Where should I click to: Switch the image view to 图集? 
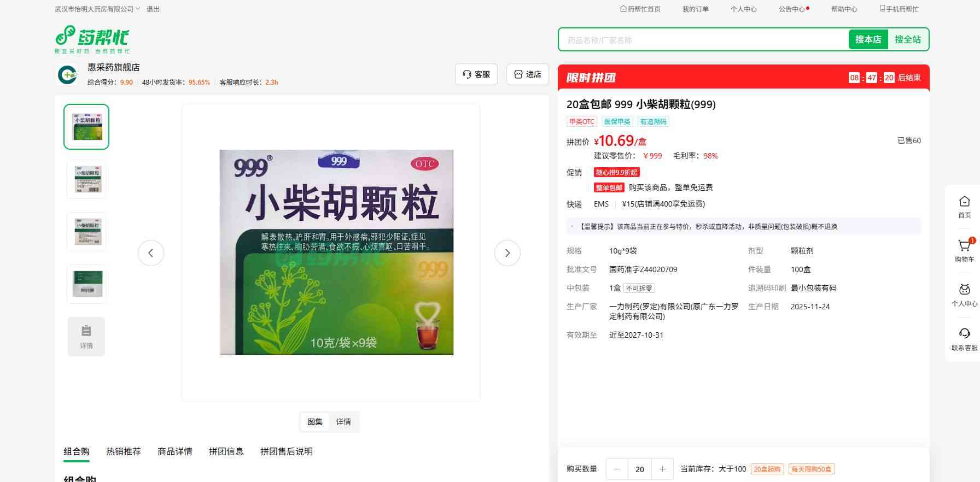pyautogui.click(x=314, y=422)
